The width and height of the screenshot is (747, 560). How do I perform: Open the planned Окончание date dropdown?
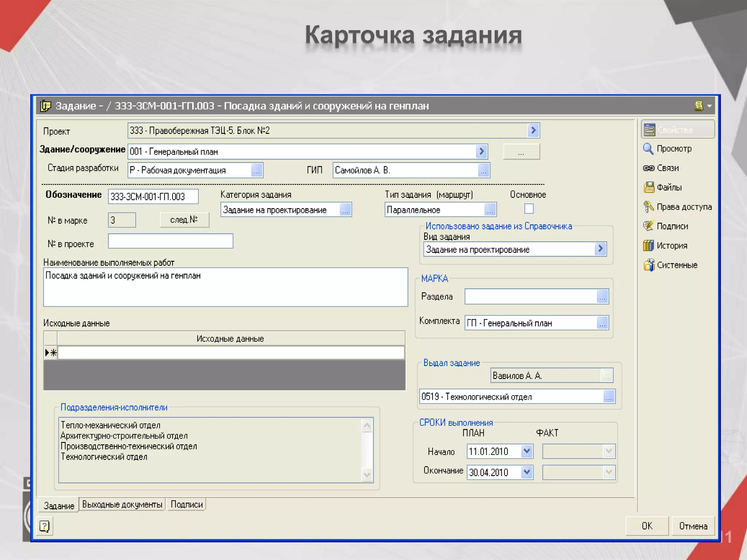tap(527, 472)
